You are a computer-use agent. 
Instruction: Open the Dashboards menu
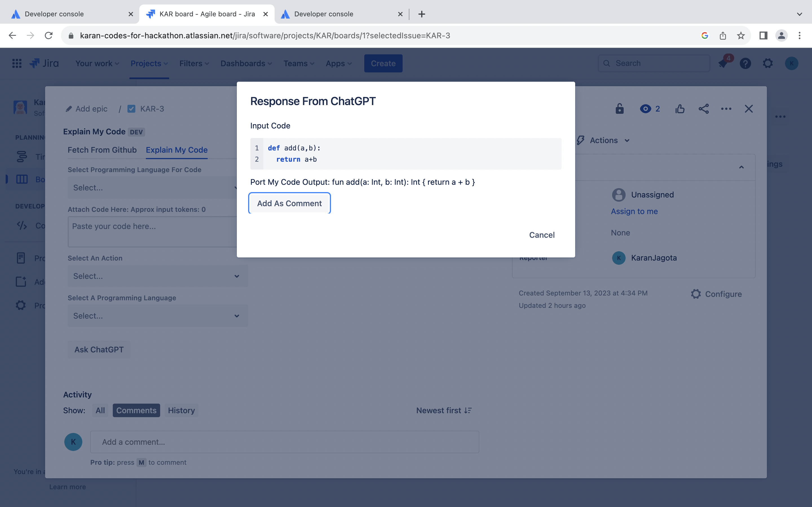tap(246, 63)
